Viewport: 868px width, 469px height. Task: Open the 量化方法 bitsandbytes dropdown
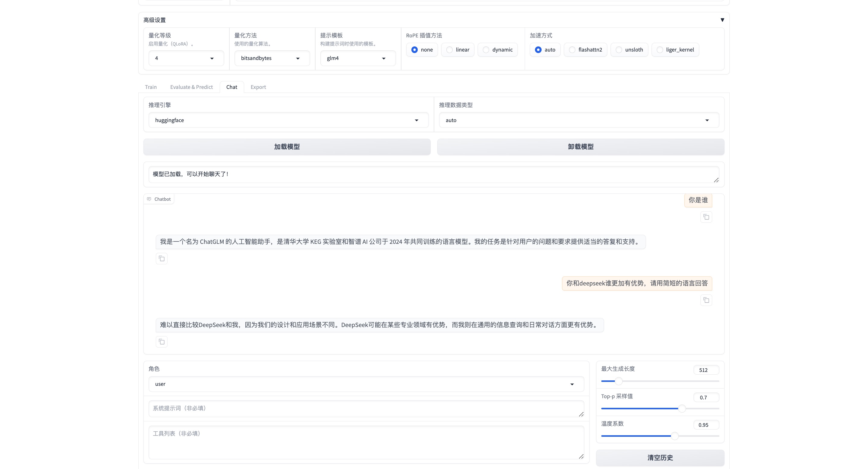pos(272,58)
